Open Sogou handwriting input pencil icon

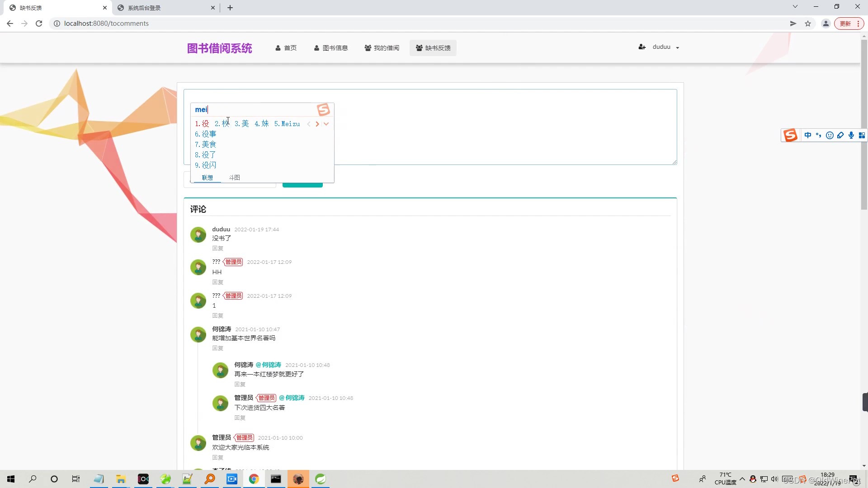click(x=840, y=135)
